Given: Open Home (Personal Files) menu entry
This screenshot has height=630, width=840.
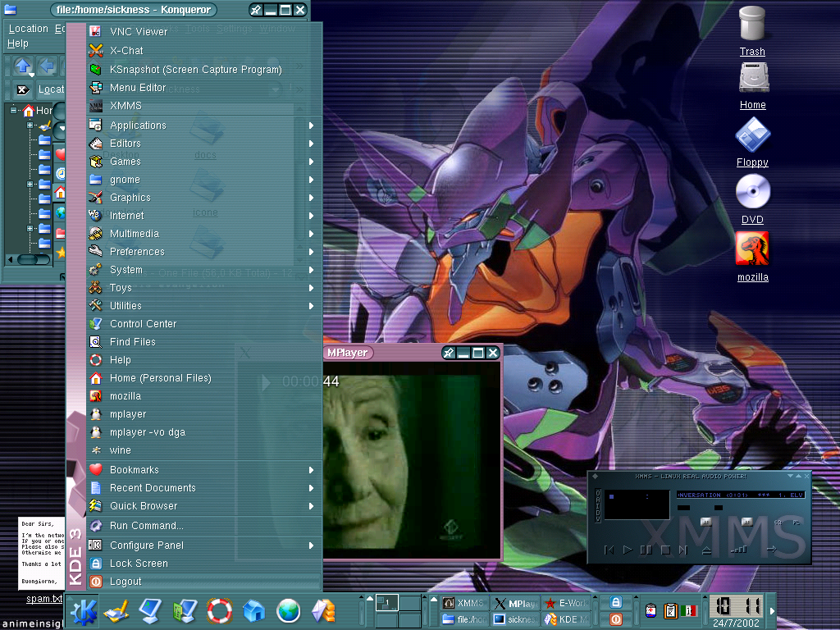Looking at the screenshot, I should [203, 377].
